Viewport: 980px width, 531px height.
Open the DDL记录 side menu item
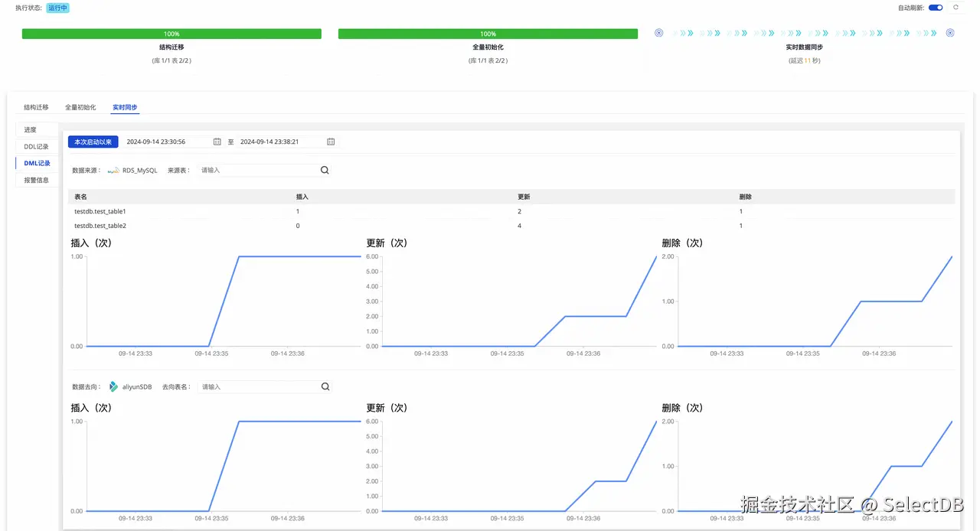(x=37, y=147)
